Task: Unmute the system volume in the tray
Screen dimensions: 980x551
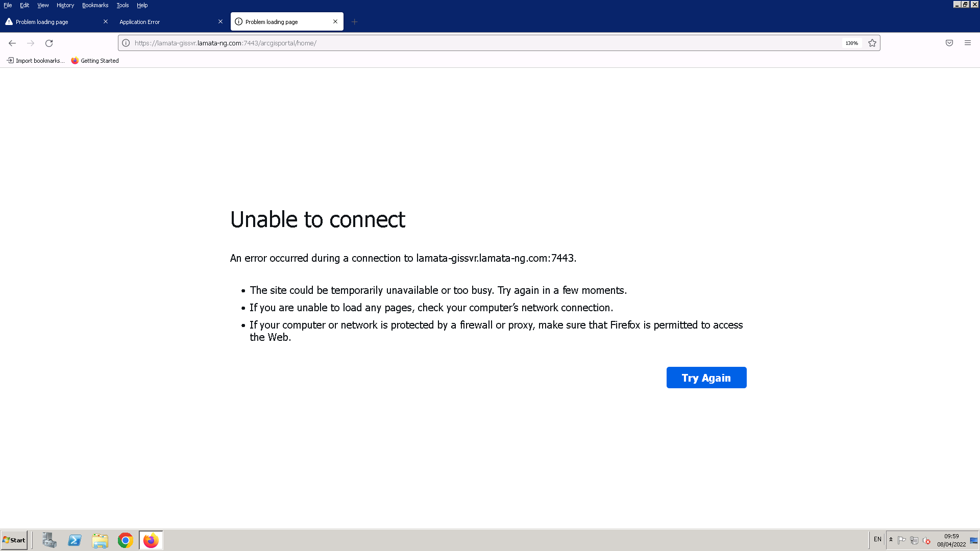Action: (x=926, y=540)
